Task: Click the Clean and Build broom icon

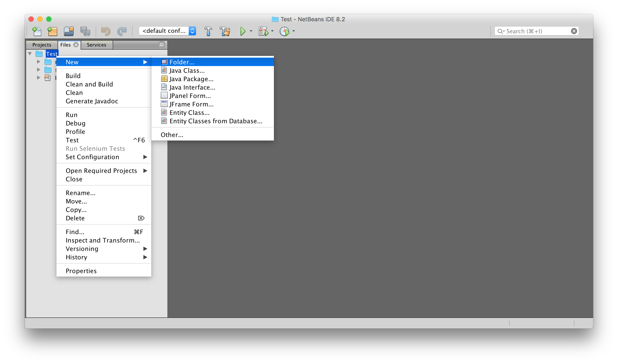Action: 225,31
